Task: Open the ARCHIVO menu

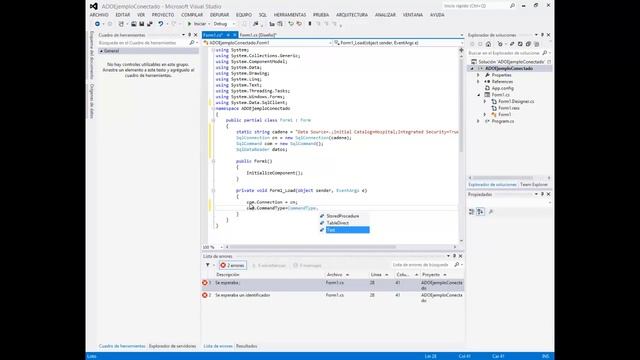Action: pos(99,15)
